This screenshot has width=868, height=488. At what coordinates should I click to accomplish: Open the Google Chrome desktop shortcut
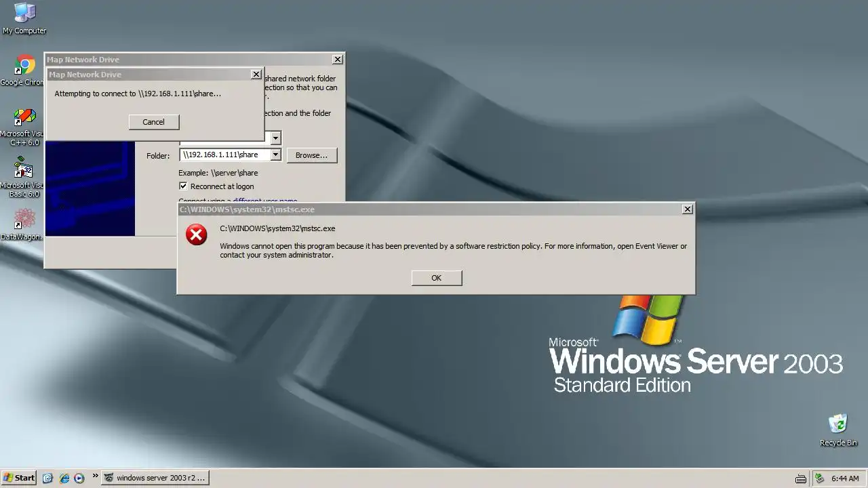pyautogui.click(x=24, y=70)
